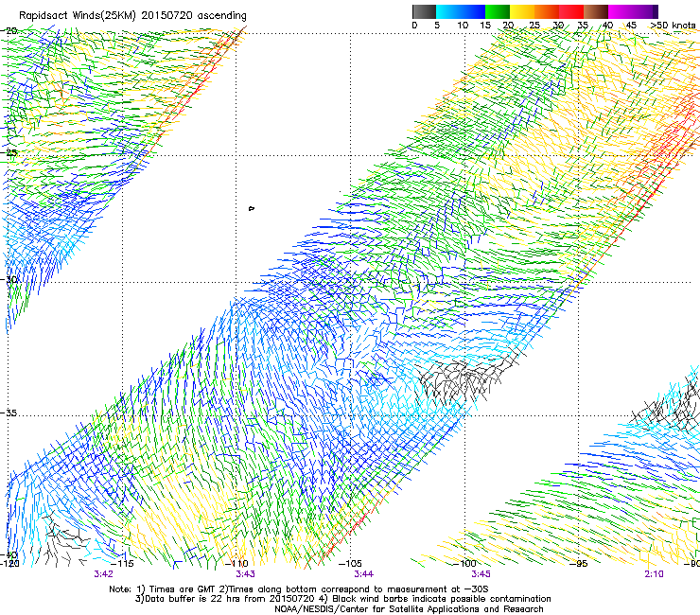Click the NOAA/NESDIS Center for Satellite Applications credit
Screen dimensions: 700x615
click(x=409, y=609)
